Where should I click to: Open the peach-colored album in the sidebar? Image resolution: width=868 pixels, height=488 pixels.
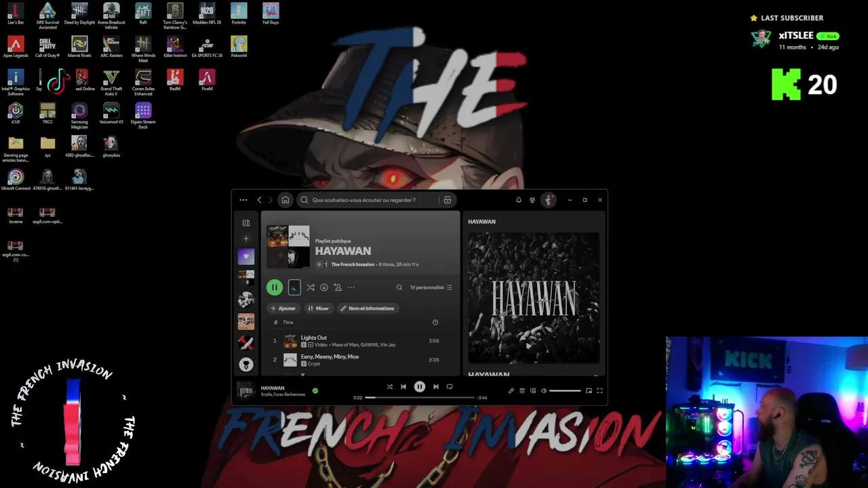coord(246,321)
